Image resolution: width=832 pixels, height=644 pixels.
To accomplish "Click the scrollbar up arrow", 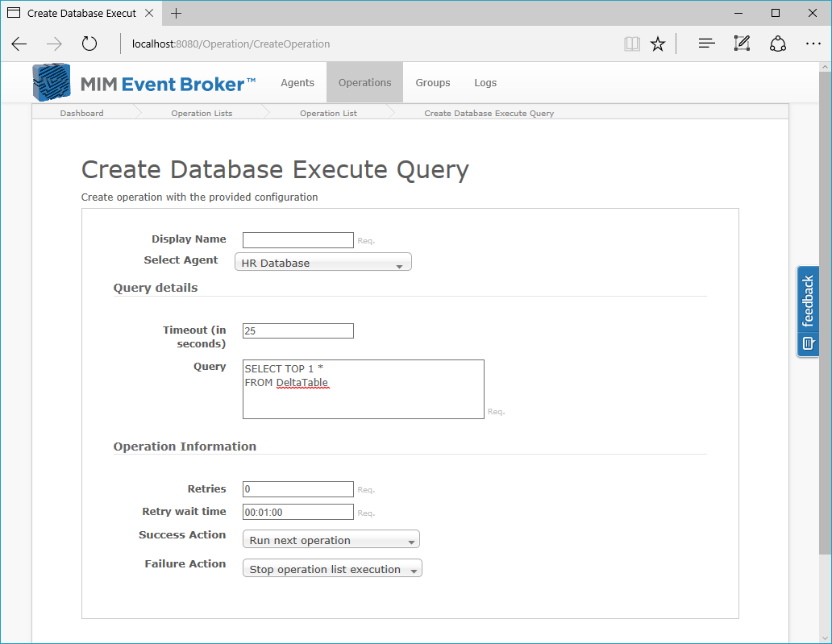I will [x=825, y=68].
